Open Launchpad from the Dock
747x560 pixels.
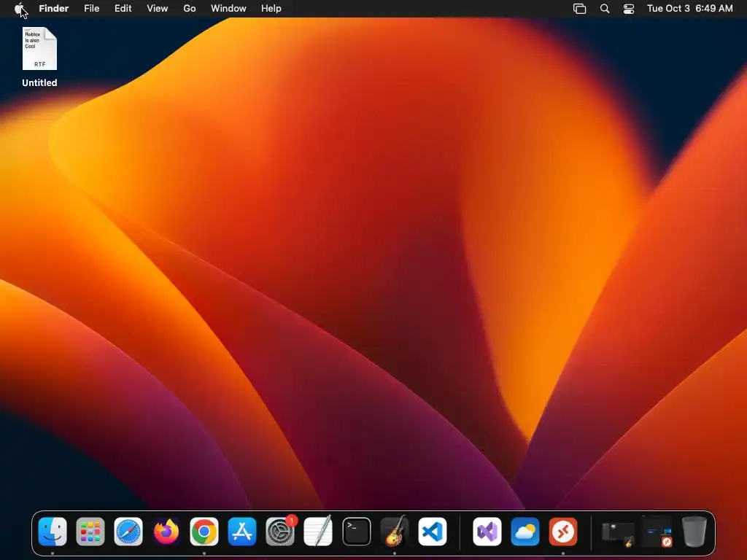coord(90,532)
